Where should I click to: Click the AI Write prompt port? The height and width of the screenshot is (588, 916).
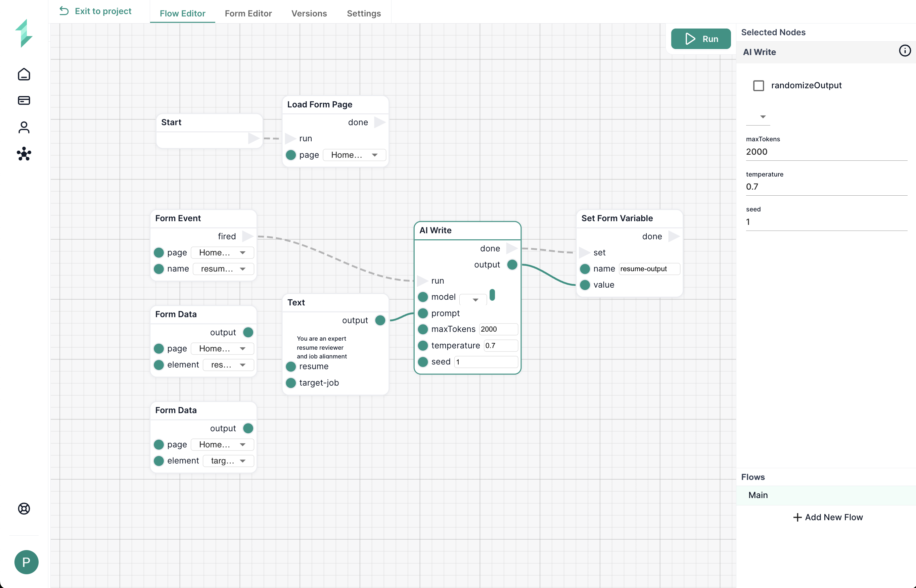point(423,313)
